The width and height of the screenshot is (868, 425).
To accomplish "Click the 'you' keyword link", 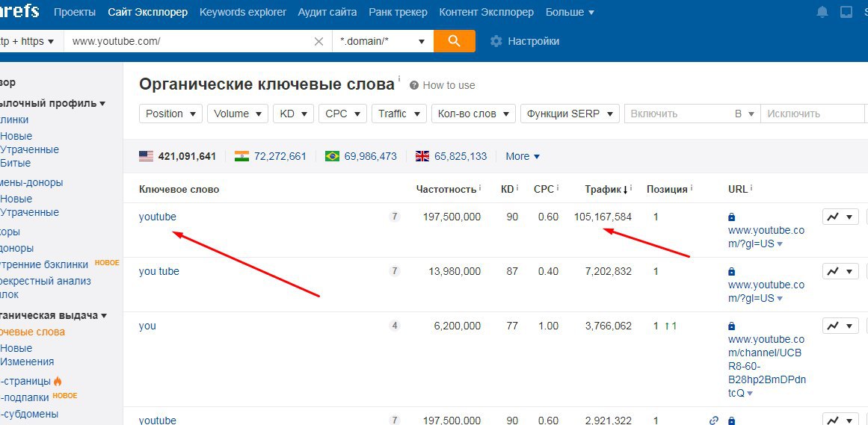I will click(x=147, y=326).
